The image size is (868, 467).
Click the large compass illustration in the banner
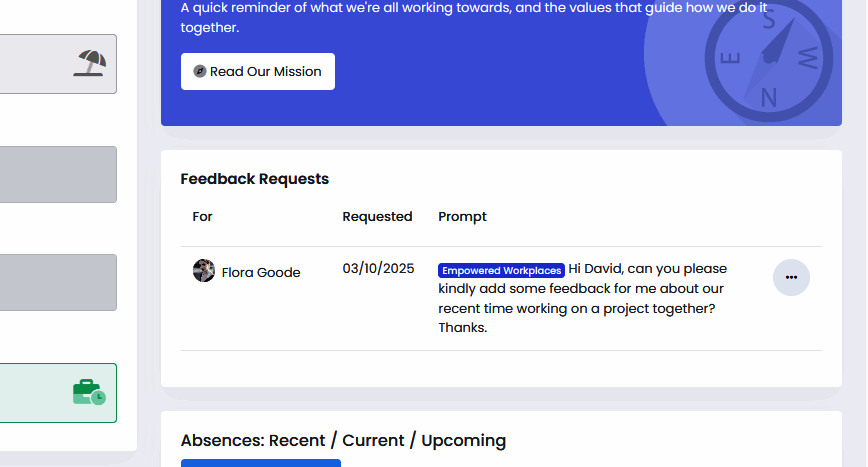768,58
